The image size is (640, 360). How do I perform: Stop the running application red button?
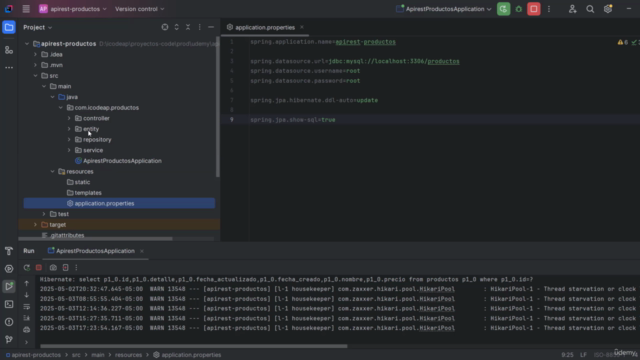(533, 9)
